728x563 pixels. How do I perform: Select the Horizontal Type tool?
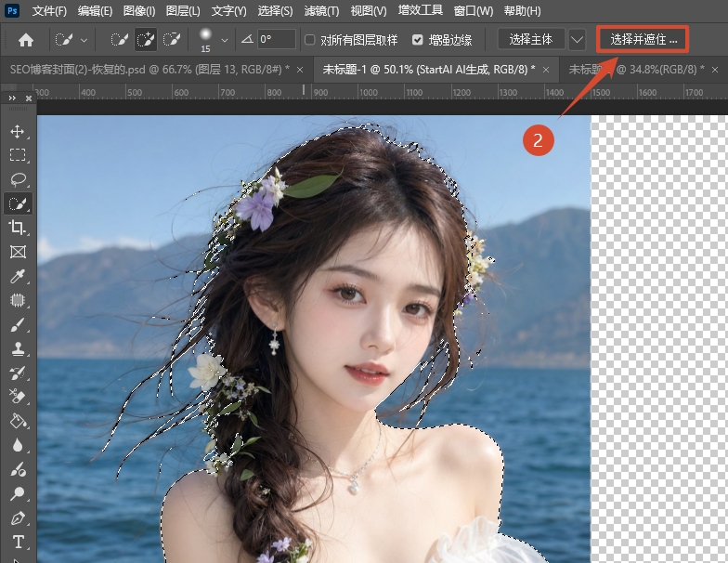18,542
